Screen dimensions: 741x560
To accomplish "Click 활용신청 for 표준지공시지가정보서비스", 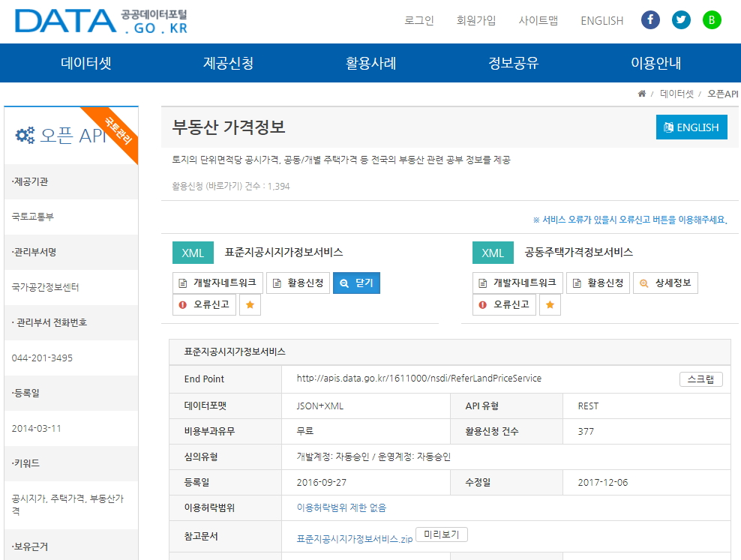I will (298, 283).
